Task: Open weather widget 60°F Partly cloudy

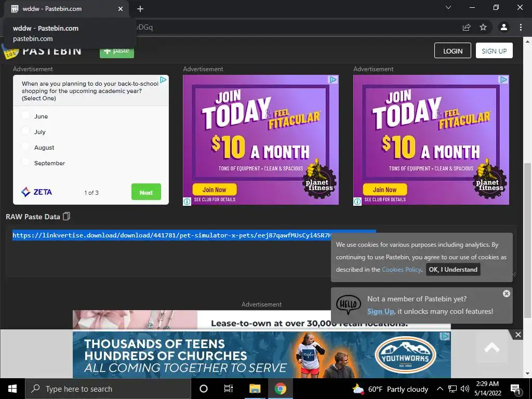Action: 390,389
